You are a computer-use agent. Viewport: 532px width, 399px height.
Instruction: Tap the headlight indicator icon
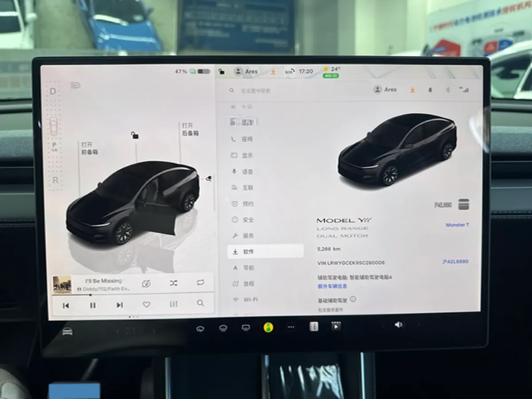pyautogui.click(x=76, y=85)
